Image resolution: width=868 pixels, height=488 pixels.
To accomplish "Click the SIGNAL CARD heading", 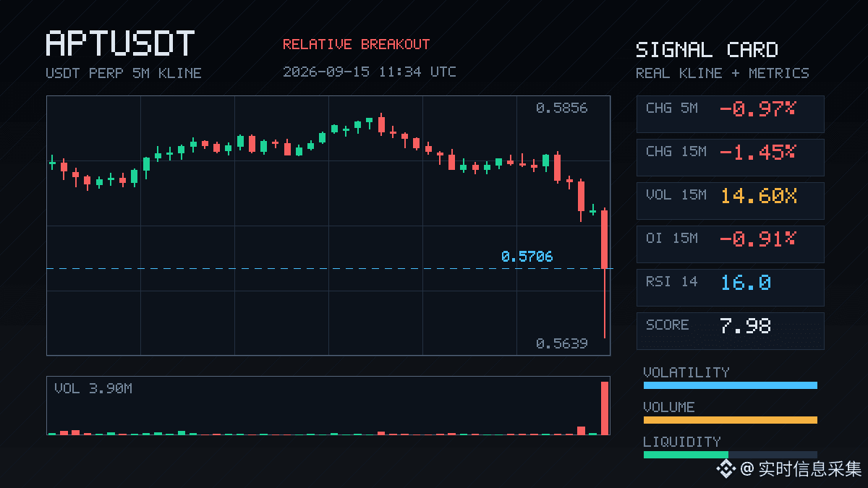I will 707,50.
